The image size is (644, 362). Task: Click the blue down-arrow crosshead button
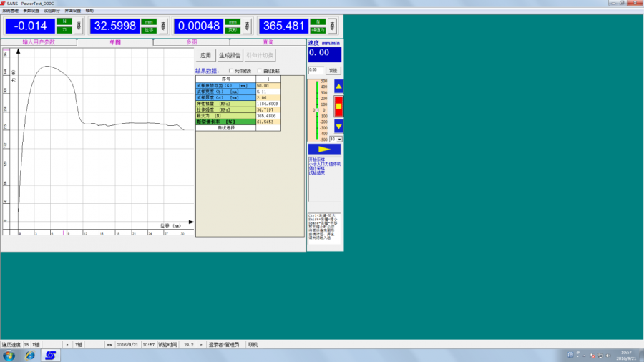(338, 127)
